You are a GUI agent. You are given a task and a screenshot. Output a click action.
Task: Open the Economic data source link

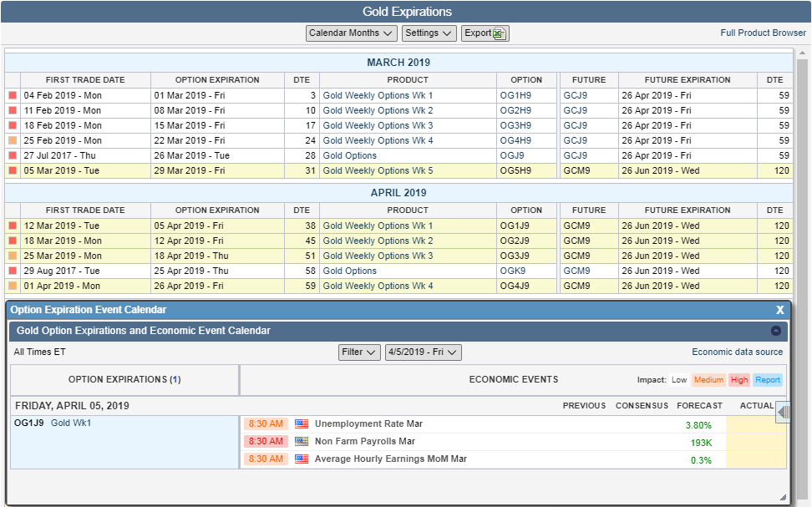[737, 352]
